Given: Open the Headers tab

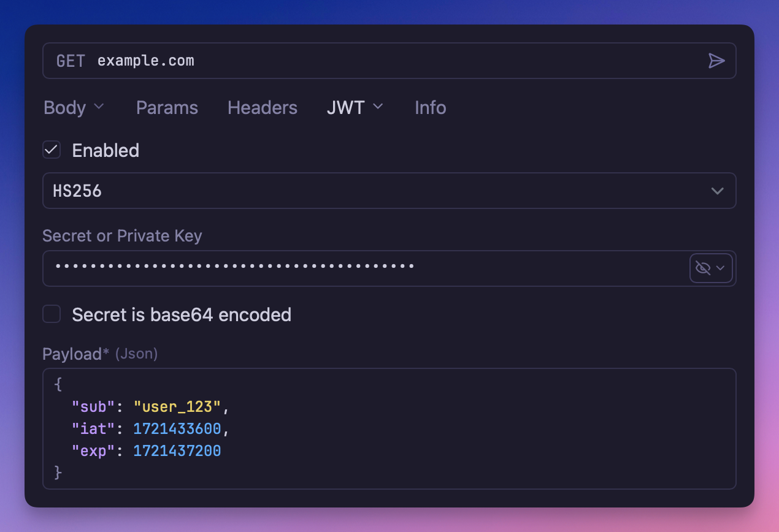Looking at the screenshot, I should click(262, 107).
